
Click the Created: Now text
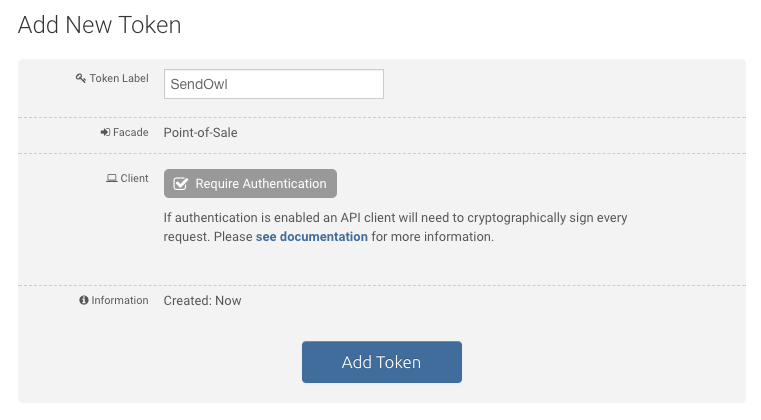click(202, 300)
